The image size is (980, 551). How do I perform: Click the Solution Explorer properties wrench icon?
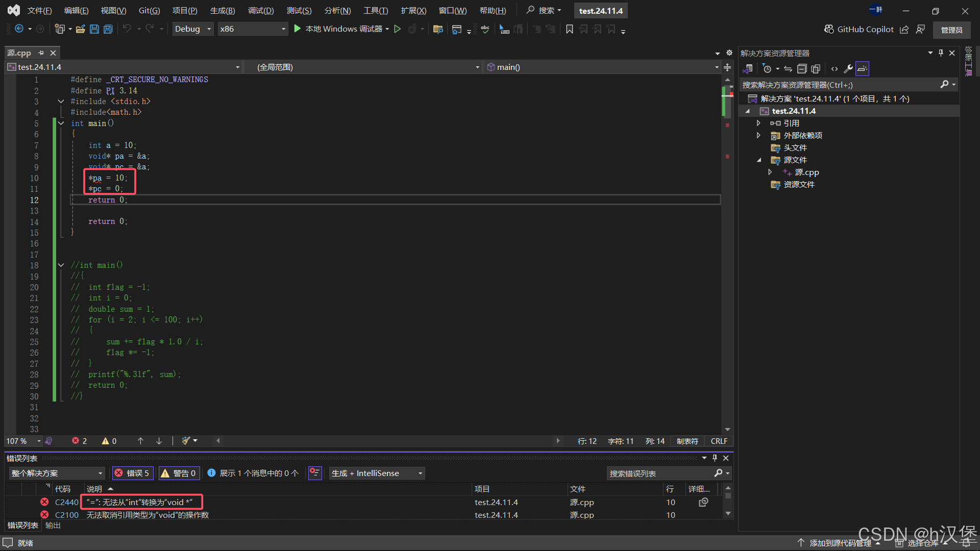848,69
